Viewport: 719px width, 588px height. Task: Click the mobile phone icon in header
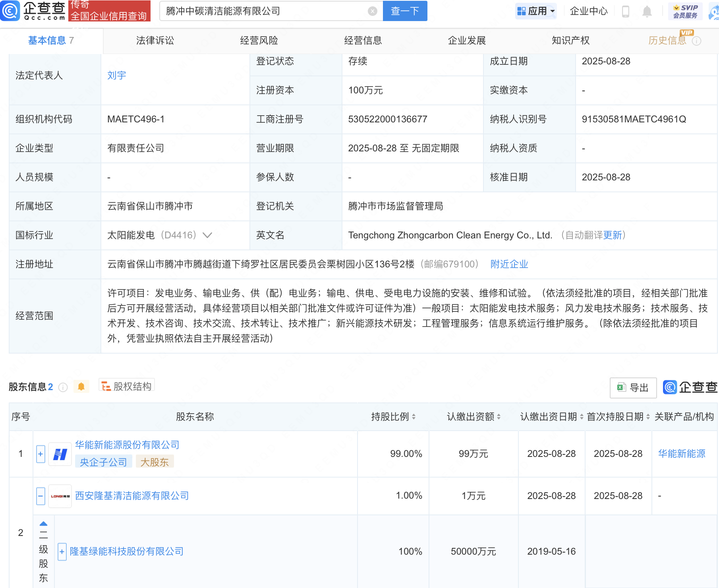pyautogui.click(x=625, y=12)
